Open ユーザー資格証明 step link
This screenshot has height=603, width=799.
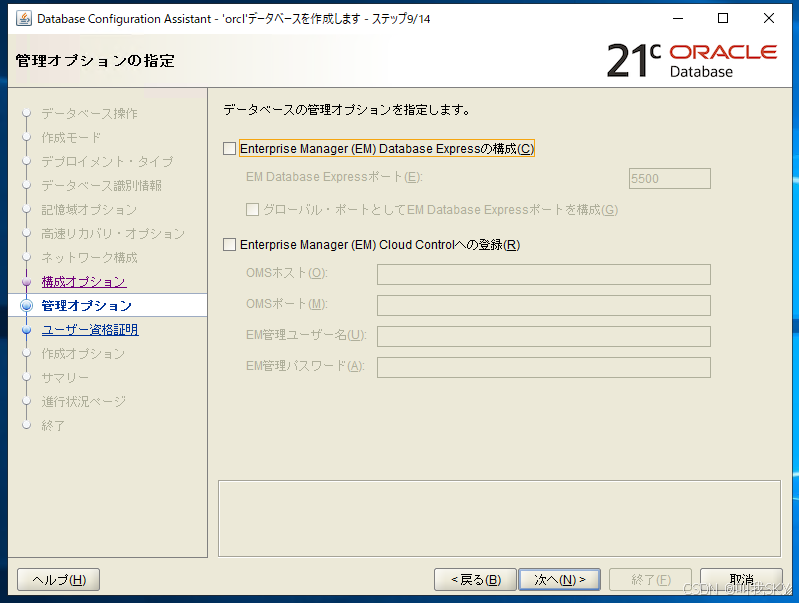(x=90, y=329)
